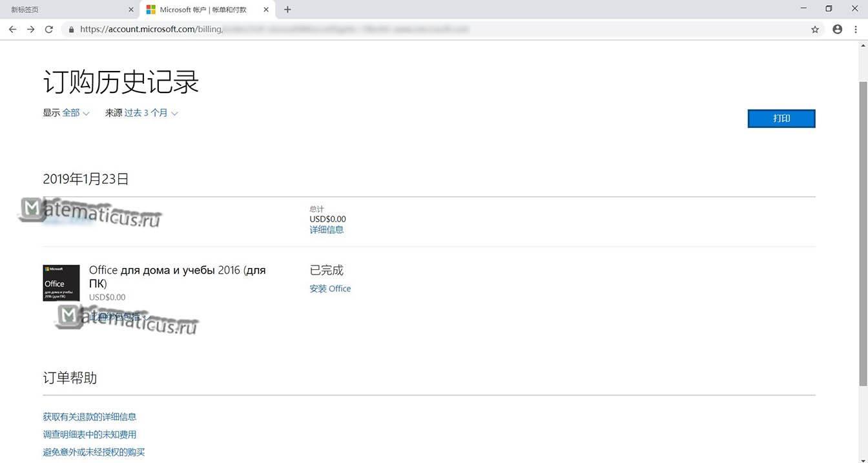Go back to the previous page
868x463 pixels.
coord(12,29)
